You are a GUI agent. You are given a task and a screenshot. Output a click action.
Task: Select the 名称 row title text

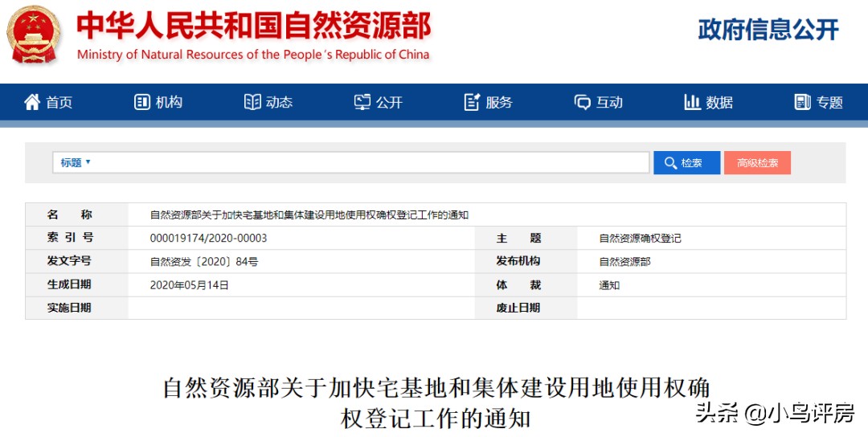pos(309,215)
